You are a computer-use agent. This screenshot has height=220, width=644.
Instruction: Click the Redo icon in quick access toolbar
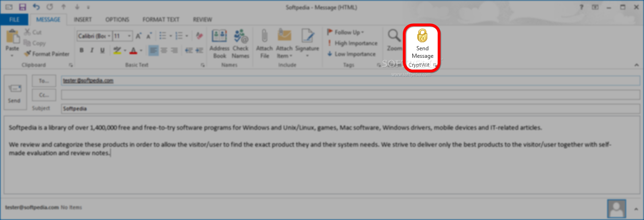tap(50, 7)
